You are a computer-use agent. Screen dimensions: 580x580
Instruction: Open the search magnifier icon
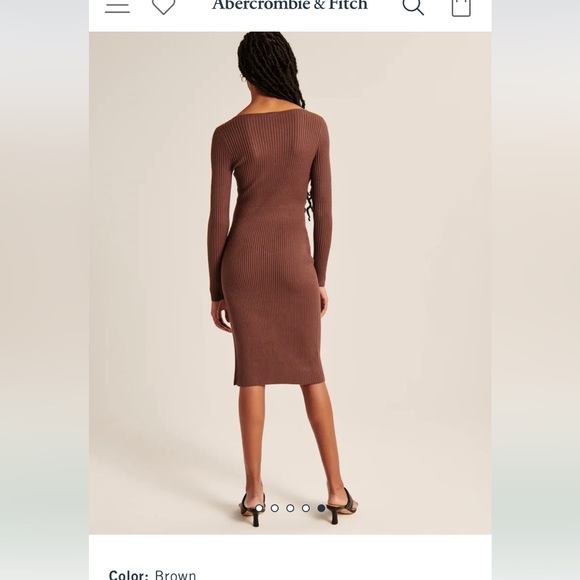click(413, 7)
